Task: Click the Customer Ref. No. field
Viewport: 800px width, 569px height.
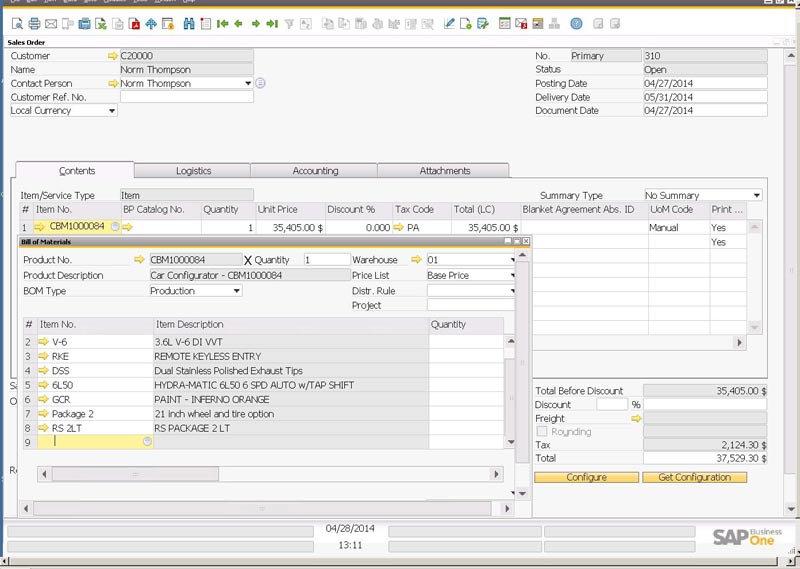Action: (187, 97)
